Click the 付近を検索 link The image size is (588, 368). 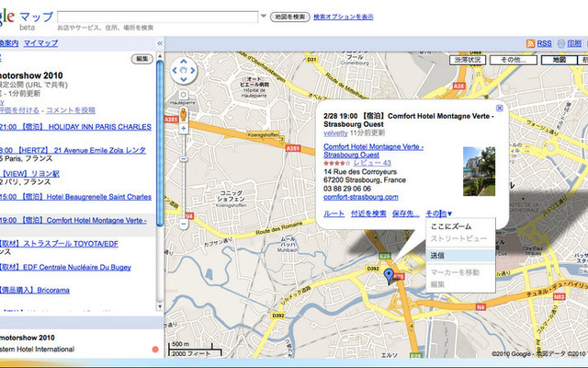368,213
